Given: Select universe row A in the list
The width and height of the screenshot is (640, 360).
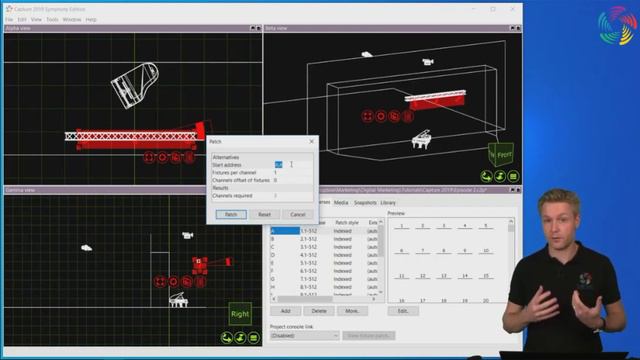Looking at the screenshot, I should (324, 231).
